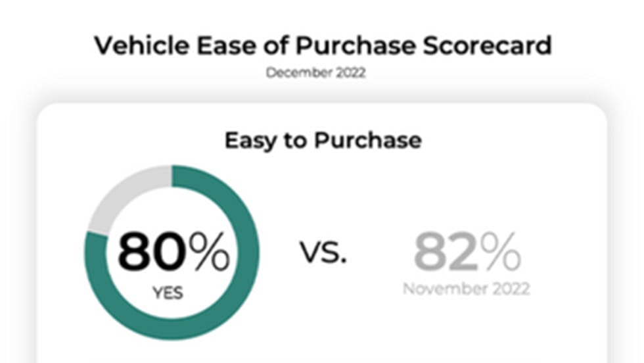The width and height of the screenshot is (644, 363).
Task: Click the "YES" label inside the donut
Action: [168, 293]
